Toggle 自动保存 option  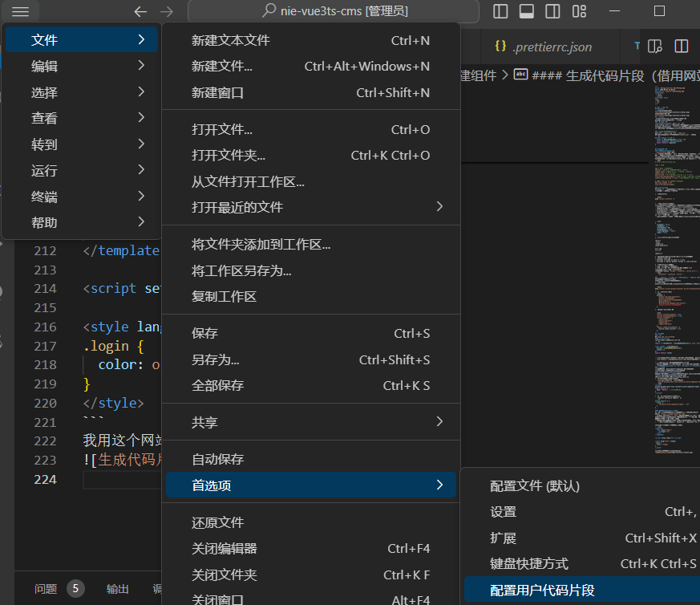311,459
